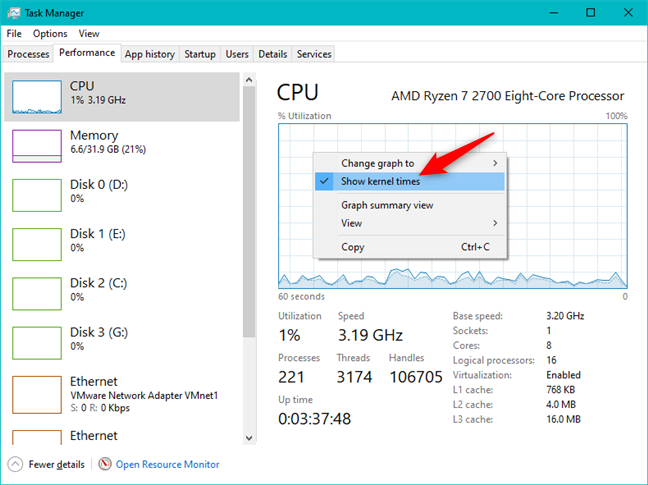Switch to the Services tab
Viewport: 648px width, 485px height.
tap(314, 54)
